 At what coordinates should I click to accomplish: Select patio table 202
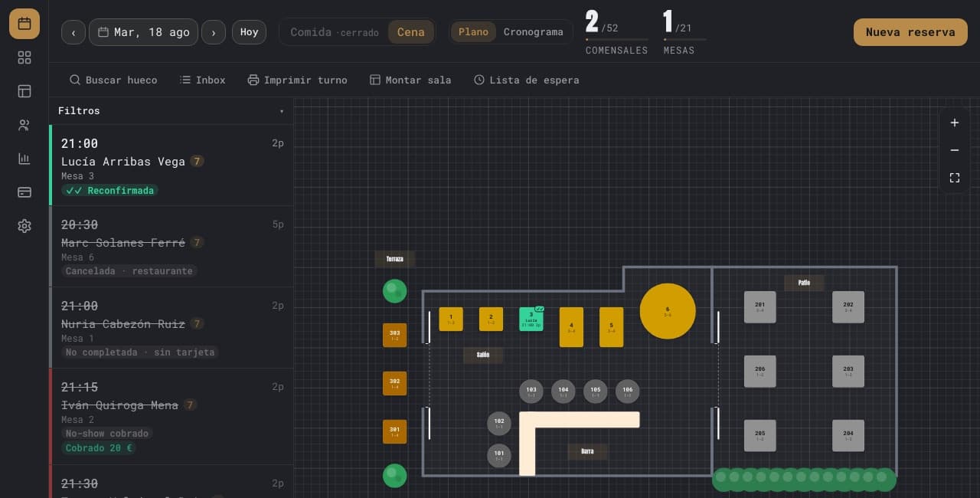(x=848, y=306)
